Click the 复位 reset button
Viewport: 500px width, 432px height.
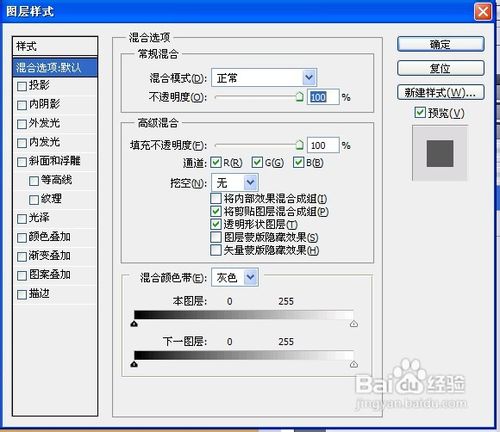(441, 68)
